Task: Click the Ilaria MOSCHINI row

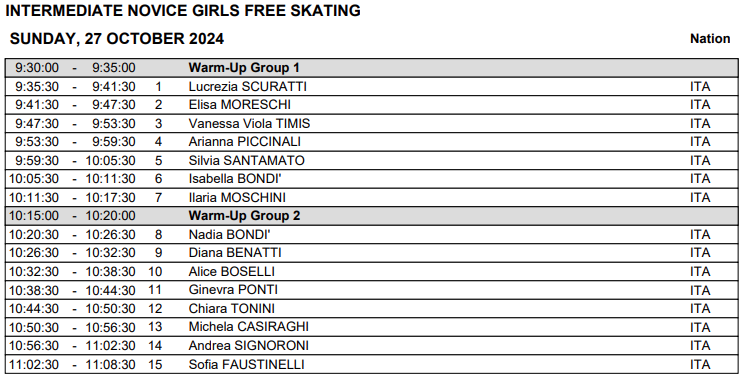Action: [371, 197]
